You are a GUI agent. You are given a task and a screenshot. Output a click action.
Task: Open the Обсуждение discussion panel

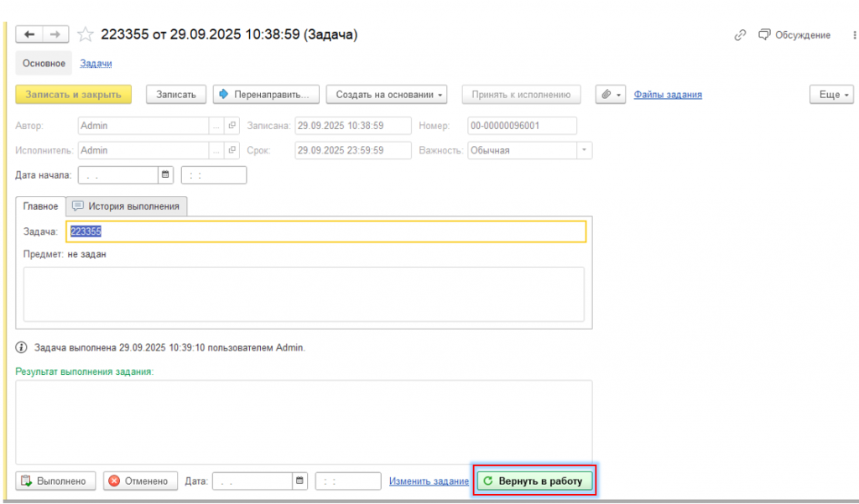tap(794, 35)
